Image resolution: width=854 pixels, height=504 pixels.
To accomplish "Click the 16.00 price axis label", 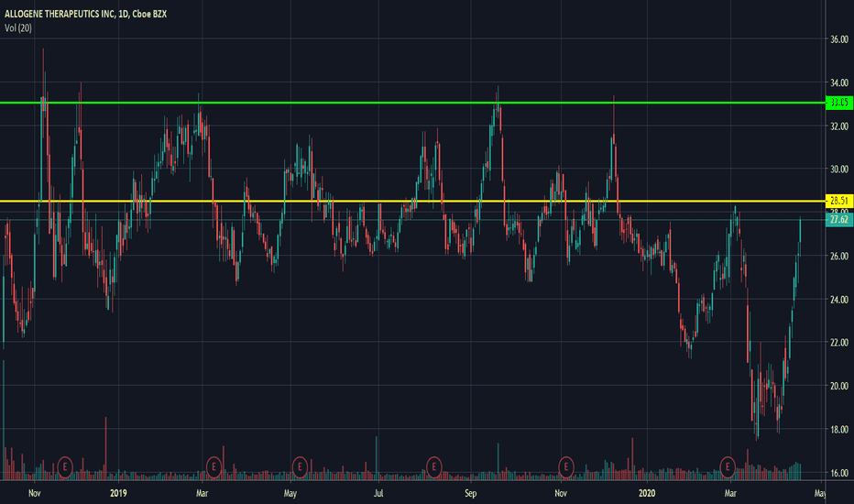I will tap(839, 473).
